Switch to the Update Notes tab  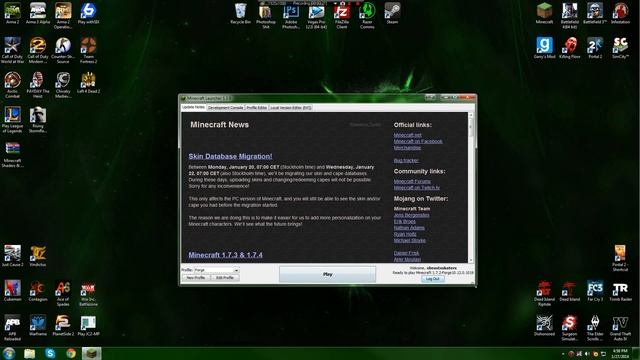click(x=193, y=107)
